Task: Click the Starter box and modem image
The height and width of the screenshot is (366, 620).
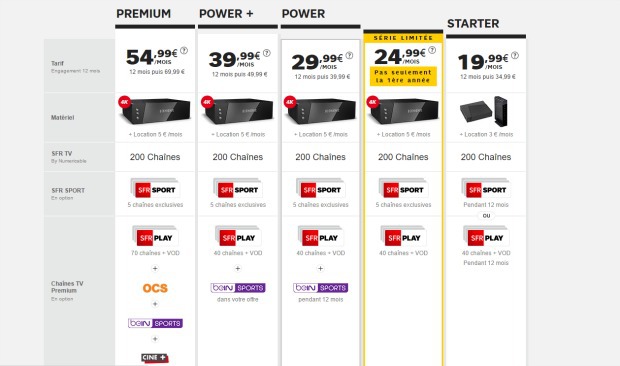Action: pyautogui.click(x=483, y=110)
